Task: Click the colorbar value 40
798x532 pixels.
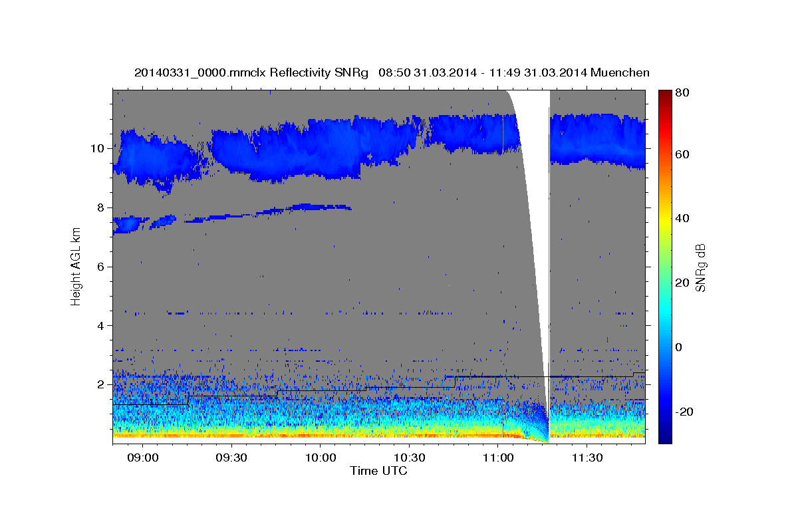Action: click(x=682, y=218)
